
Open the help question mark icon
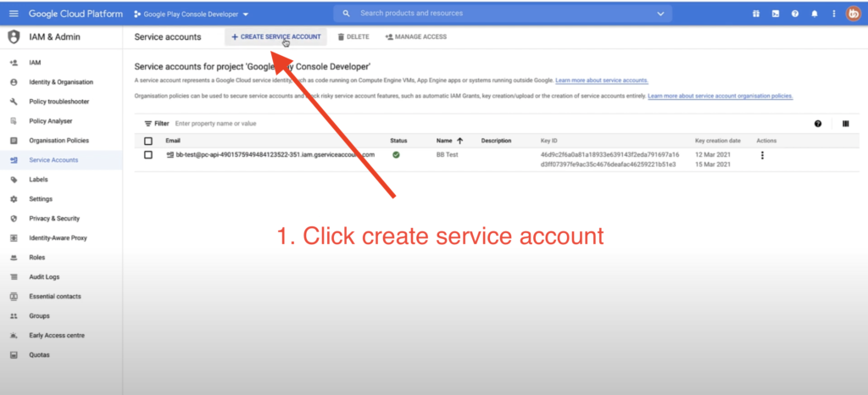795,14
